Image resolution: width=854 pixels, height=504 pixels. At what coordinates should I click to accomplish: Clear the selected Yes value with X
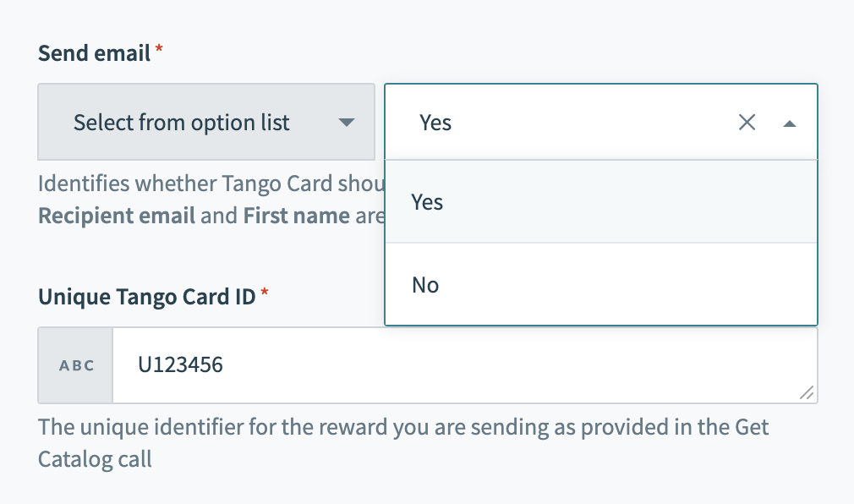pos(747,123)
